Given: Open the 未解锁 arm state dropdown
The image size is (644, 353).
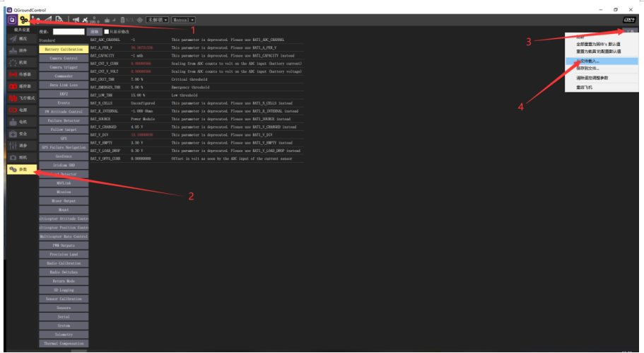Looking at the screenshot, I should [x=157, y=20].
